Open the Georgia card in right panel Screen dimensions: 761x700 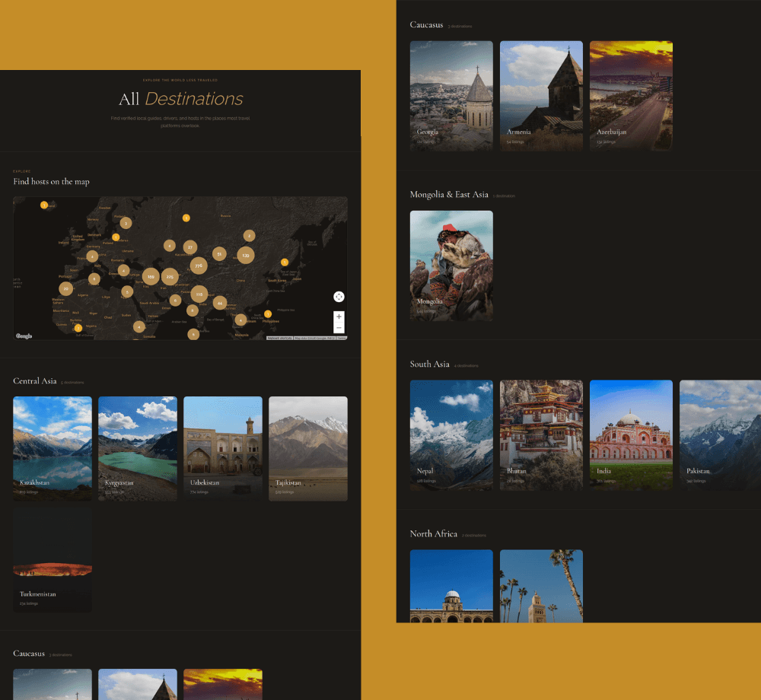coord(451,96)
